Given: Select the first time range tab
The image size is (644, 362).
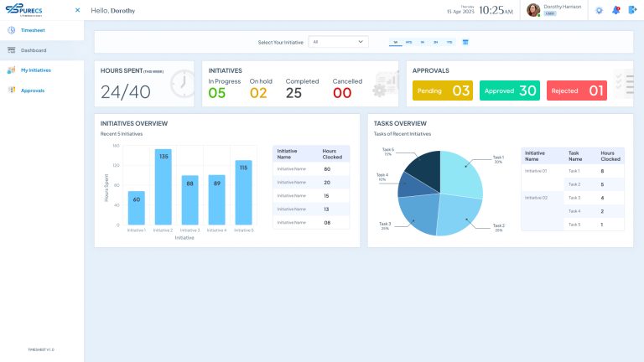Looking at the screenshot, I should click(396, 41).
